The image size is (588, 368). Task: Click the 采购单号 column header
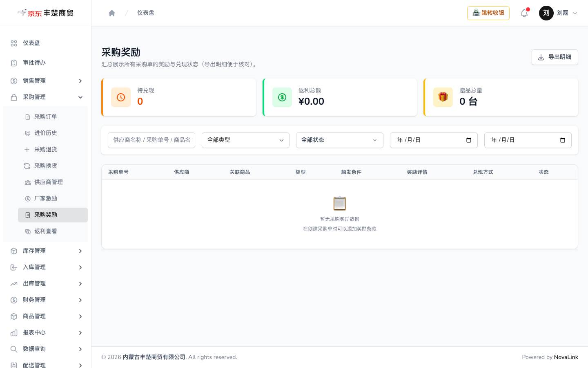coord(118,172)
